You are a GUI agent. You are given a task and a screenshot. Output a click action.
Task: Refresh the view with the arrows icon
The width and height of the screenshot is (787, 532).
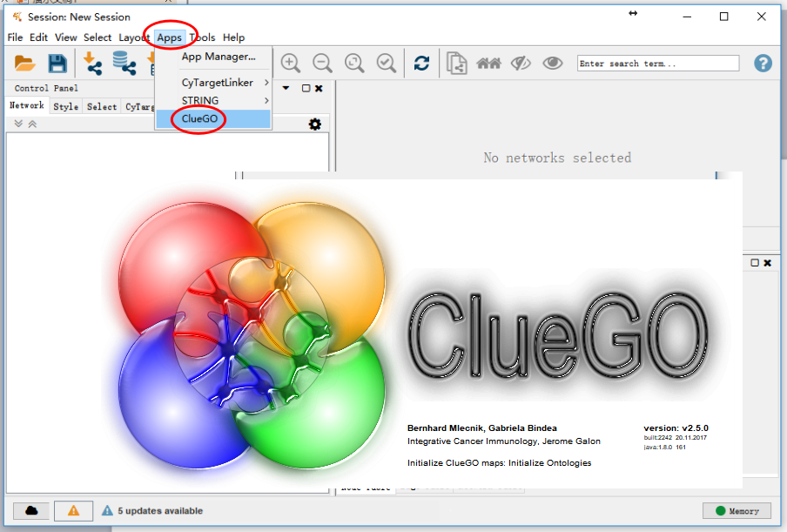pyautogui.click(x=421, y=64)
